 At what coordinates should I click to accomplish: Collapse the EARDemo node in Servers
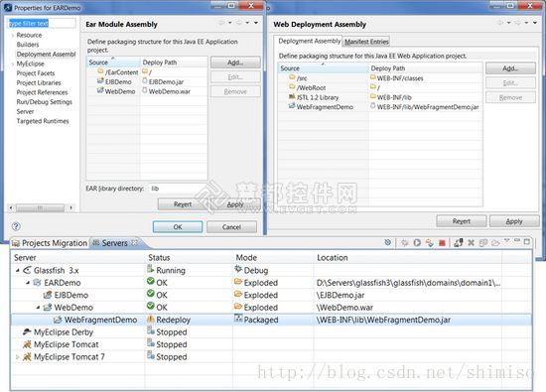[x=28, y=283]
